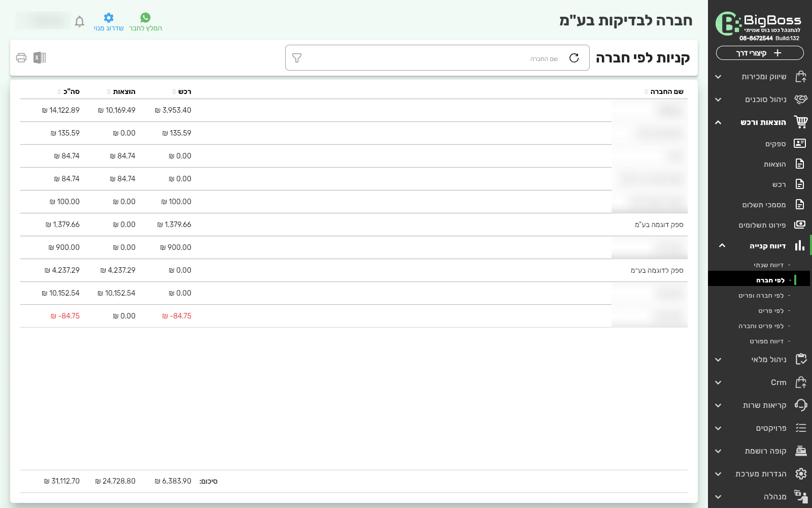
Task: Collapse the דיווח קנייה submenu chevron
Action: tap(722, 245)
